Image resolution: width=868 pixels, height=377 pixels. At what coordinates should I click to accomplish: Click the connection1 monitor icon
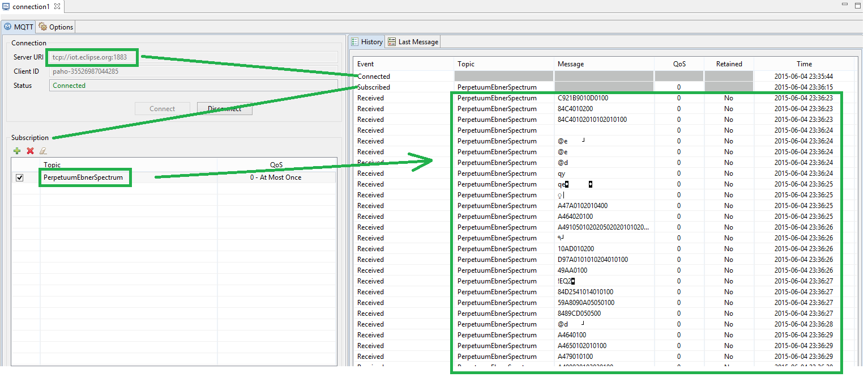[x=6, y=6]
